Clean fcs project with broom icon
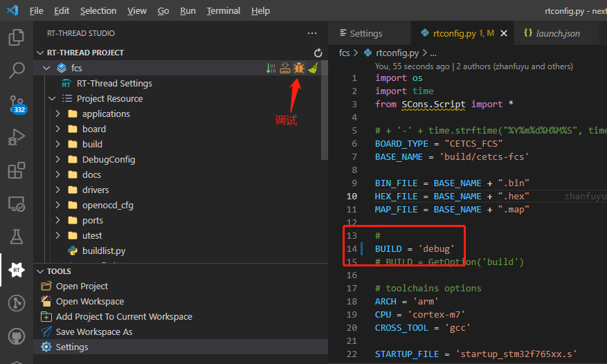The image size is (607, 364). click(313, 68)
